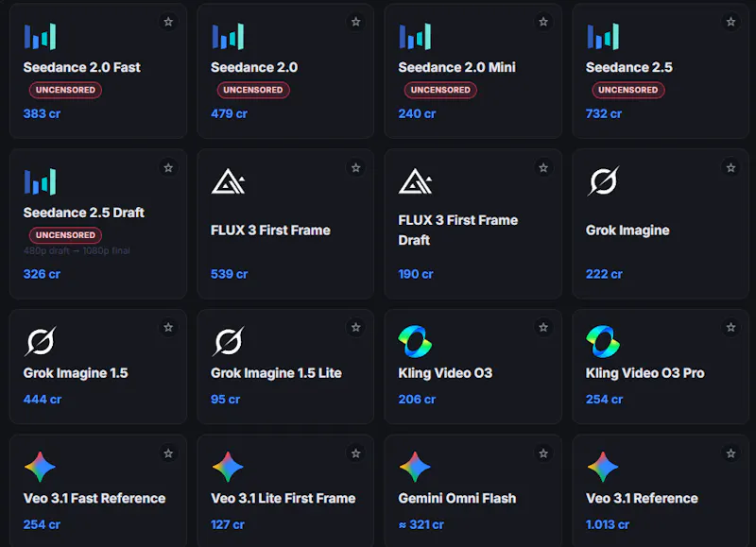Click star icon on Gemini Omni Flash
Viewport: 756px width, 547px height.
click(x=543, y=453)
